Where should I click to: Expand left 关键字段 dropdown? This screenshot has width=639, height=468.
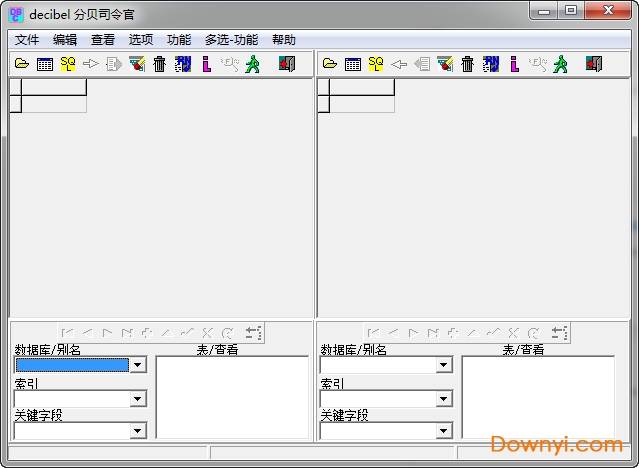[x=138, y=430]
